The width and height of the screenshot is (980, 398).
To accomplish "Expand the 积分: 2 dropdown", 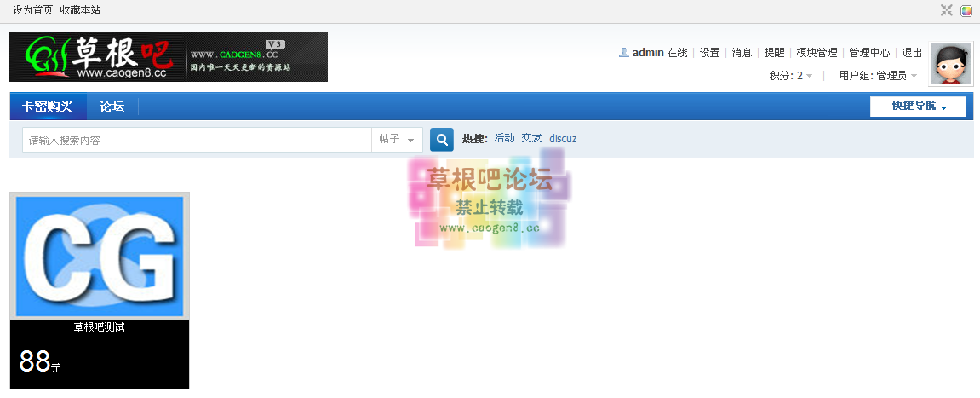I will tap(791, 76).
